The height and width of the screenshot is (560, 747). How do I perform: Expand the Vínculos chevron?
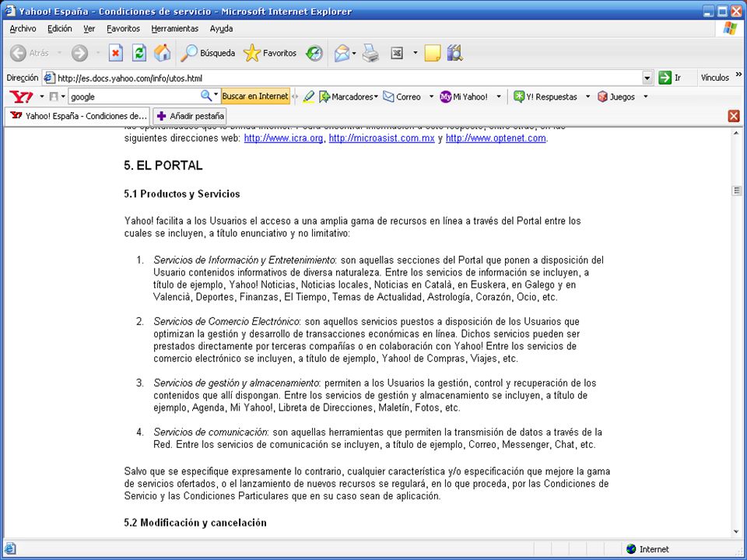click(x=738, y=75)
